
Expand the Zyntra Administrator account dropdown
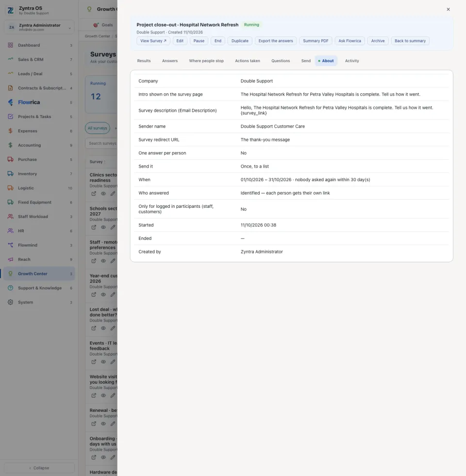click(39, 27)
